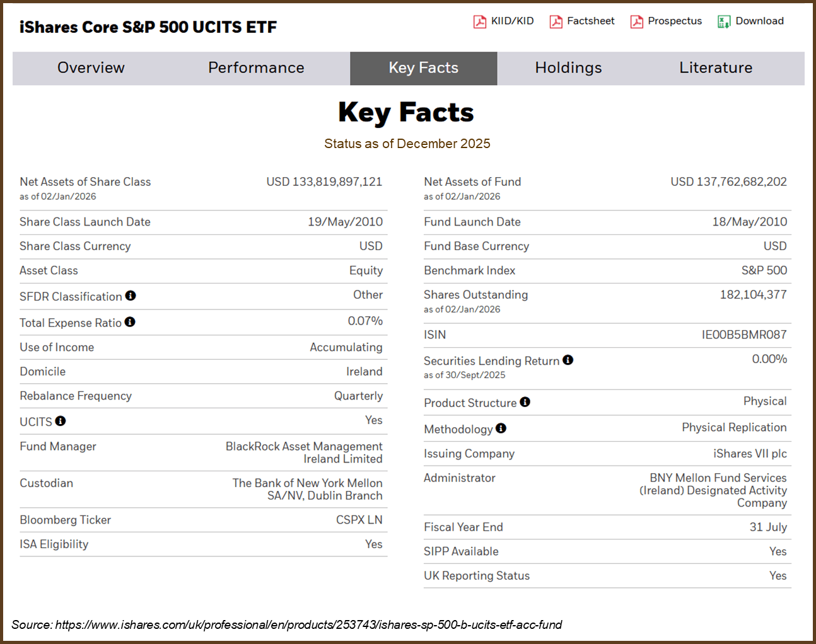Click Rebalance Frequency value Quarterly
The height and width of the screenshot is (644, 816).
pyautogui.click(x=359, y=396)
